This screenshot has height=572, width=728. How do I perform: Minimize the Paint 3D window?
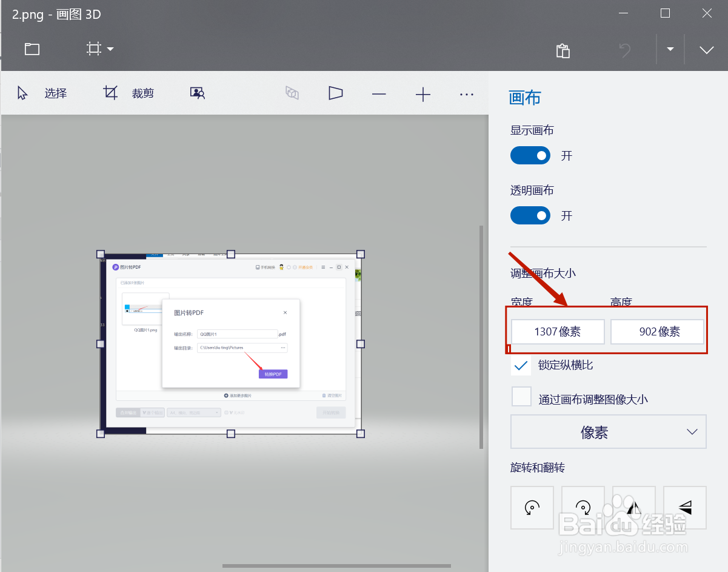(x=623, y=13)
